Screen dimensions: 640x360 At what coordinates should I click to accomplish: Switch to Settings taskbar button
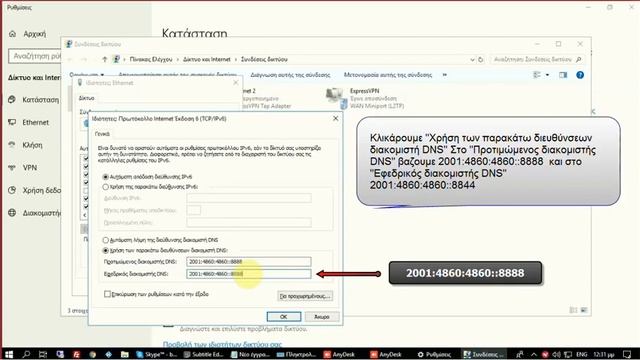(x=435, y=354)
